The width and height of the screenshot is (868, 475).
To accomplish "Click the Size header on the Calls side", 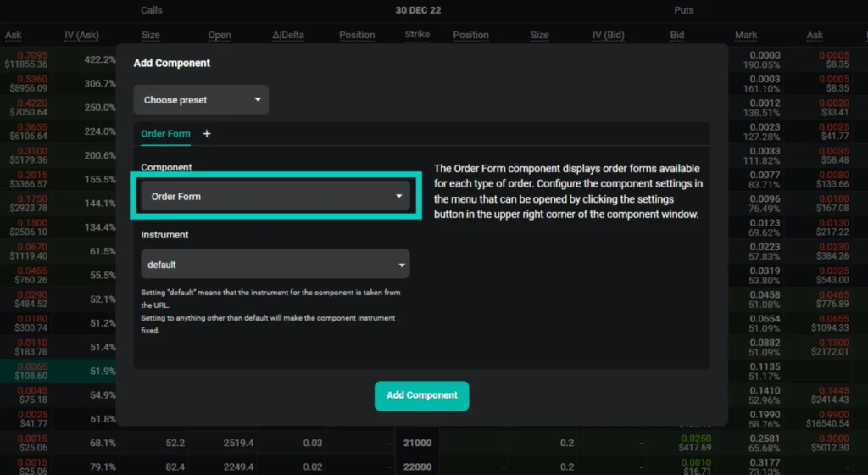I will [151, 36].
